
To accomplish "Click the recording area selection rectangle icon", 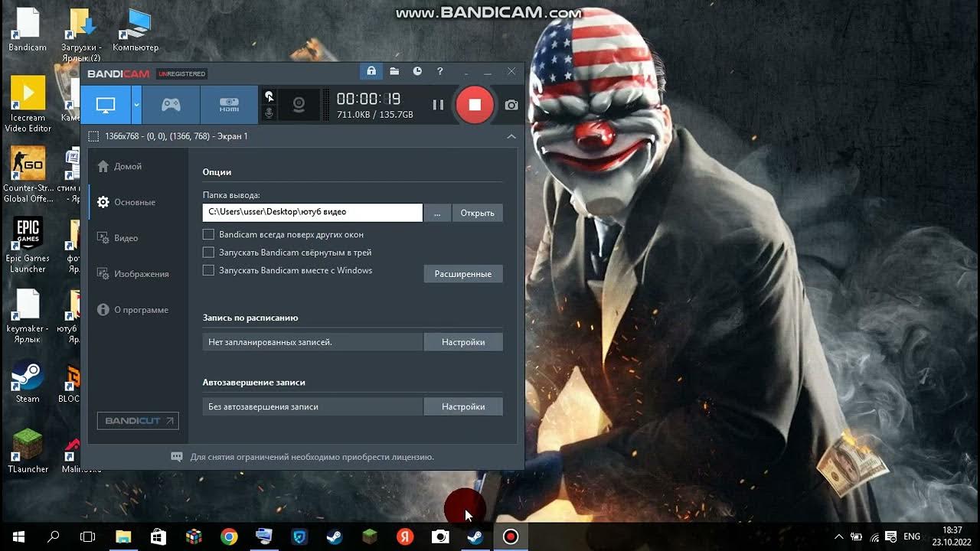I will (x=93, y=136).
